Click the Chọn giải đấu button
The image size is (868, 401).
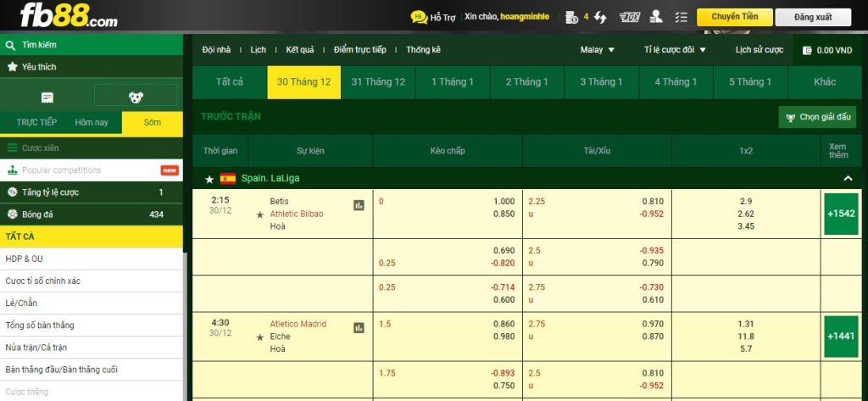pos(817,118)
